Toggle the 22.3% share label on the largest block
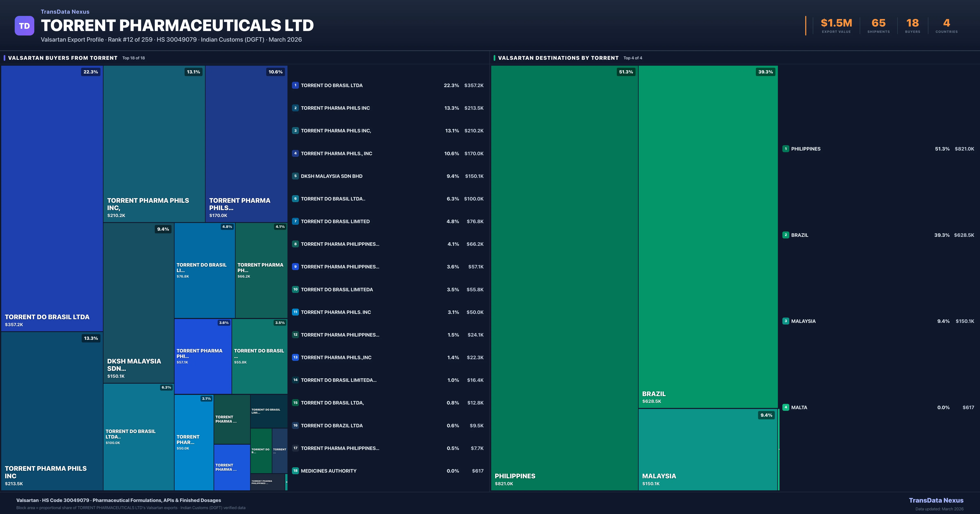Viewport: 980px width, 514px height. [90, 71]
